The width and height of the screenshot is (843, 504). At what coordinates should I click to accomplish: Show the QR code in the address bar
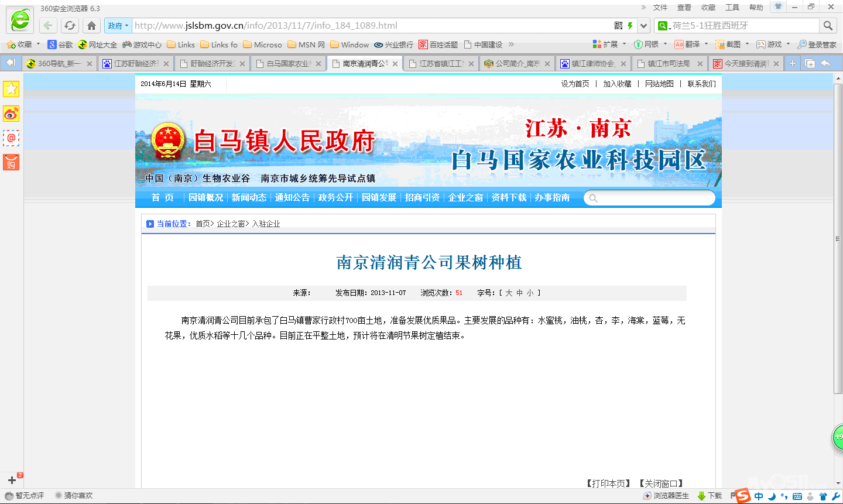618,26
